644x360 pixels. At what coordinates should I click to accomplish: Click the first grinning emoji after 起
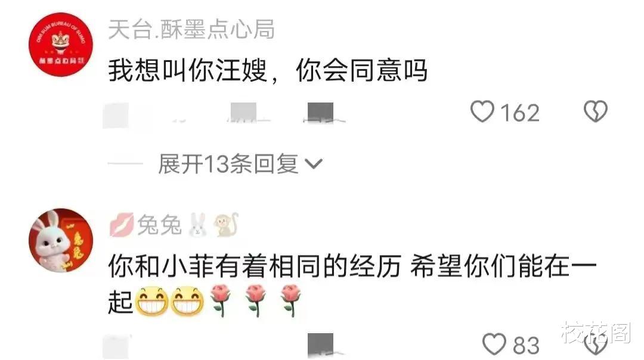[151, 301]
